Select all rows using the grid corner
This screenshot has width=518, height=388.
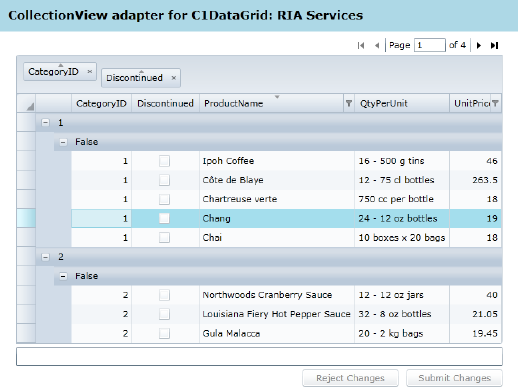click(x=26, y=103)
